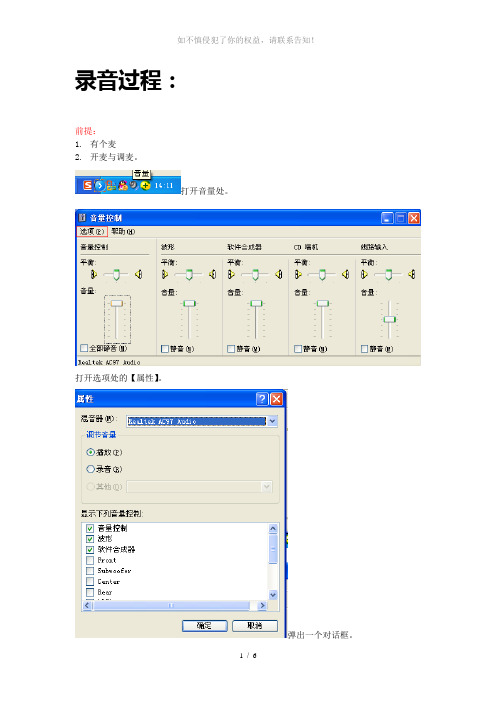This screenshot has height=702, width=496.
Task: Click the 软件合成器 balance slider
Action: pyautogui.click(x=256, y=274)
